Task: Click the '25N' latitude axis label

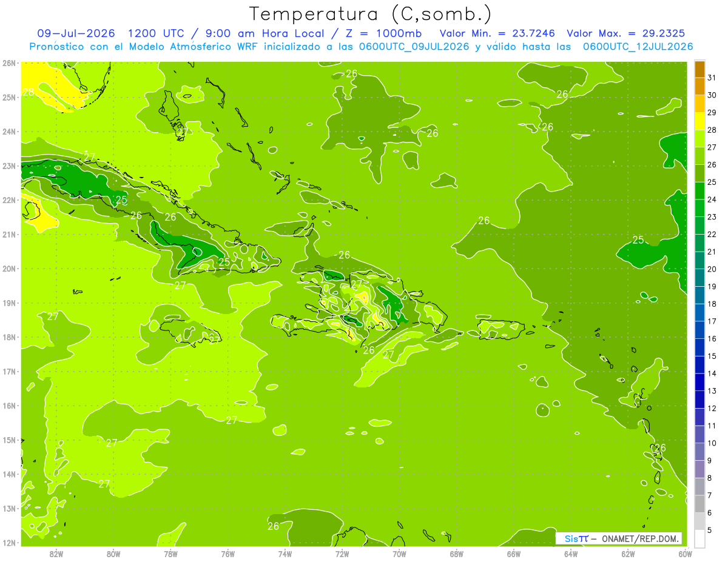Action: click(x=8, y=97)
